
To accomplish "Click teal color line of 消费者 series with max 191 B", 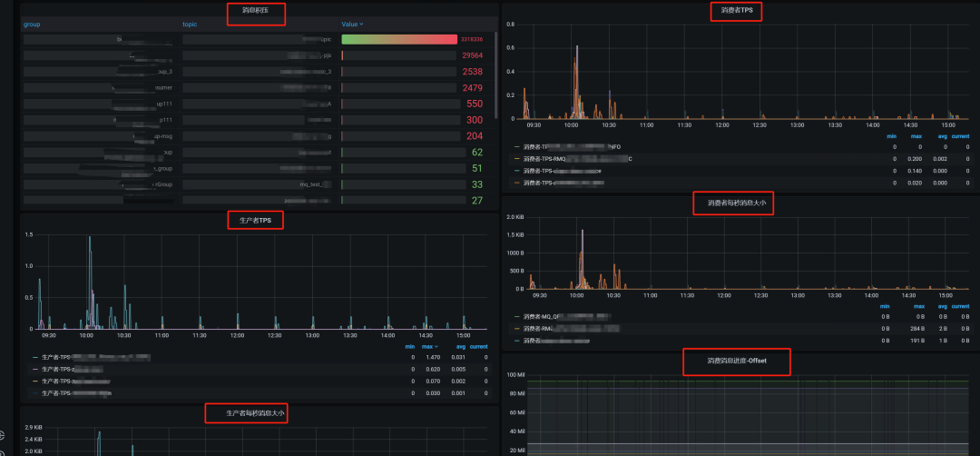I will point(517,341).
